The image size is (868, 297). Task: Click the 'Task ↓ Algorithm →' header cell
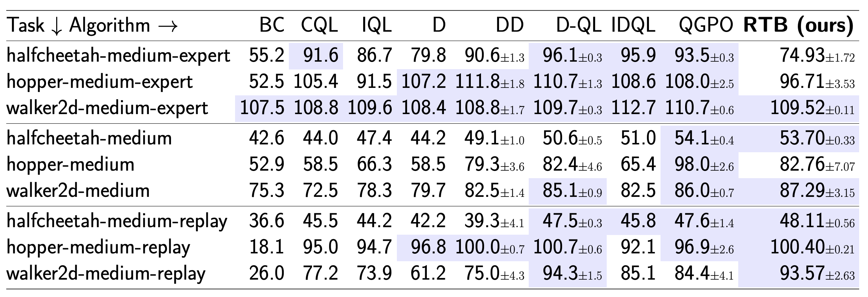[x=92, y=26]
